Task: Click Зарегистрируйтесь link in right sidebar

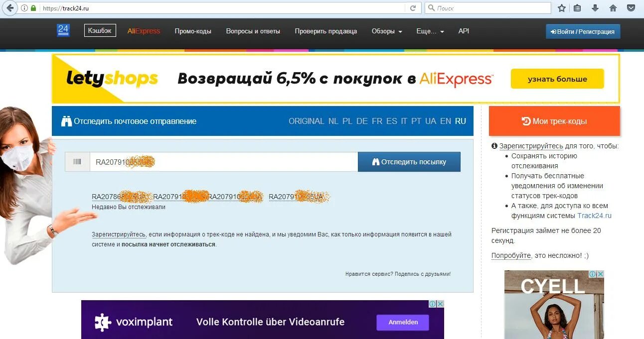Action: pos(531,146)
